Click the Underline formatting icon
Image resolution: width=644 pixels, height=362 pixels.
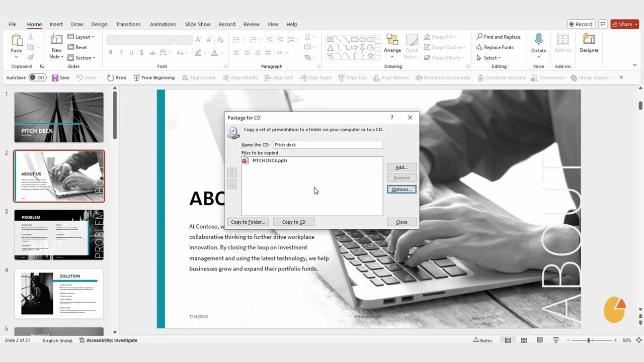pyautogui.click(x=131, y=52)
